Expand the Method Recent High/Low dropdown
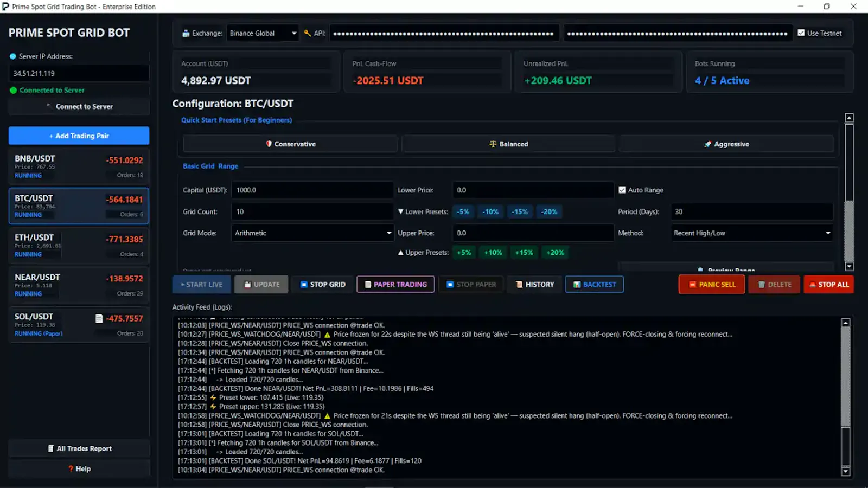Image resolution: width=868 pixels, height=488 pixels. click(752, 233)
